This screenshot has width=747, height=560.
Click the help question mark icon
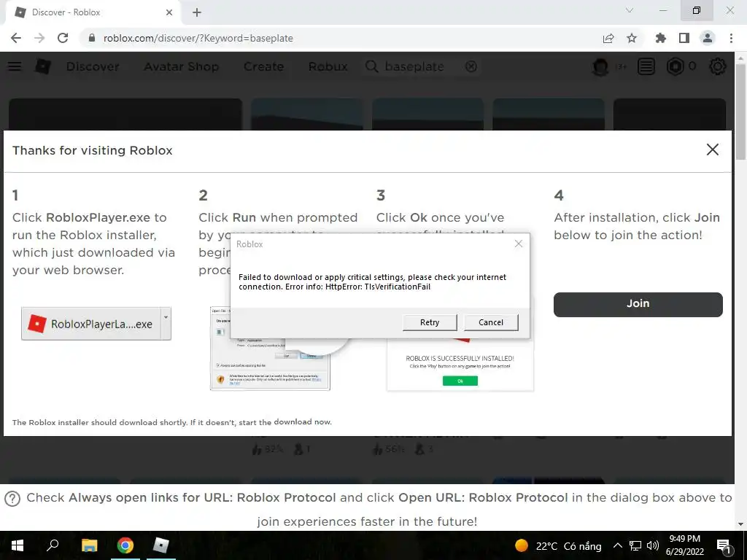(x=12, y=499)
